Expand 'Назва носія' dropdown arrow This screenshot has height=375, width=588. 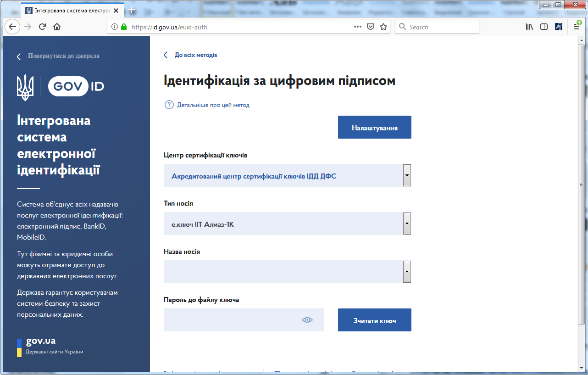407,272
